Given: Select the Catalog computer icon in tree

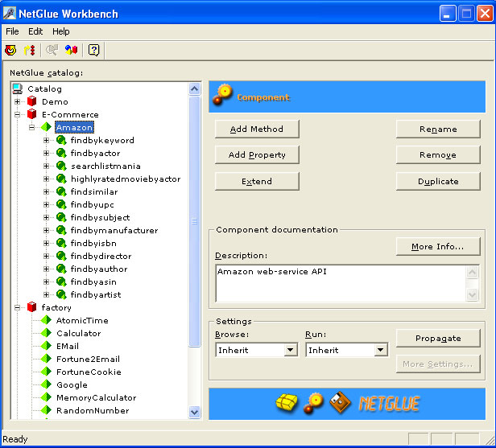Looking at the screenshot, I should coord(18,89).
